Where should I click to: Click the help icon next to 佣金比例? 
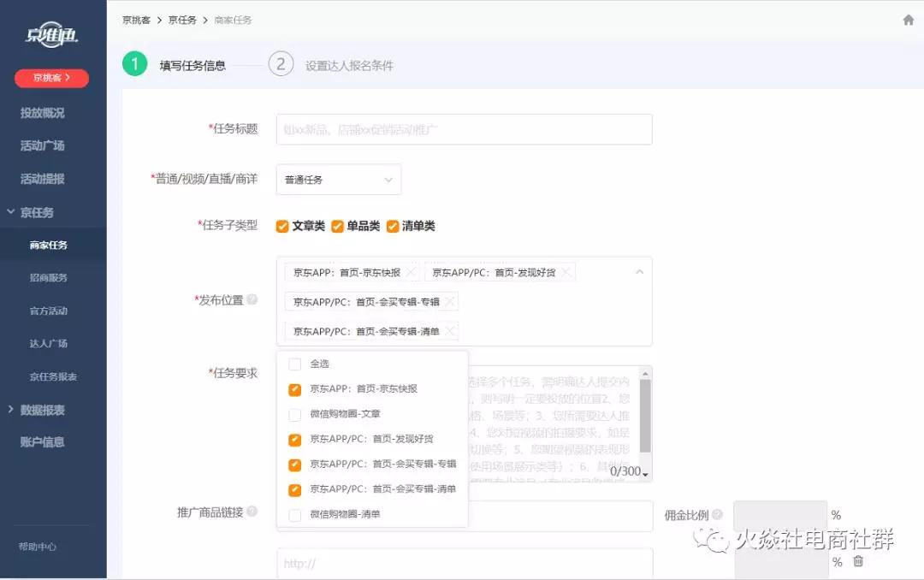click(x=717, y=515)
